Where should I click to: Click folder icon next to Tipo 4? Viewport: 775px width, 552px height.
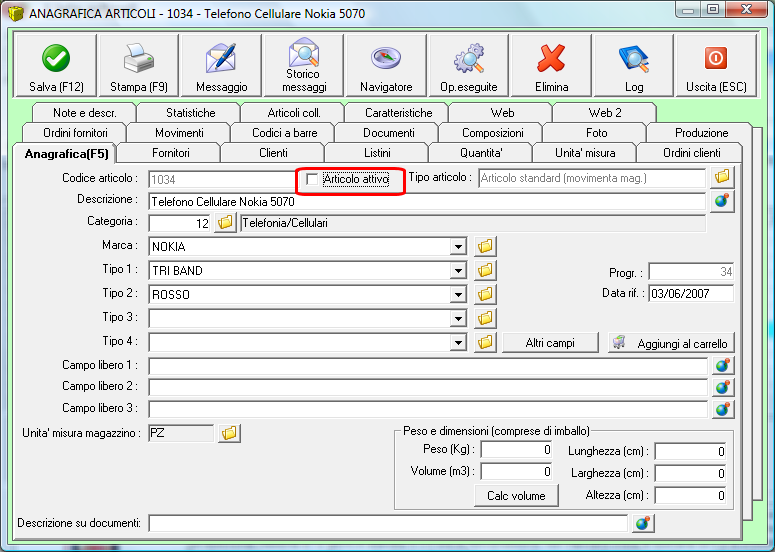pos(485,342)
